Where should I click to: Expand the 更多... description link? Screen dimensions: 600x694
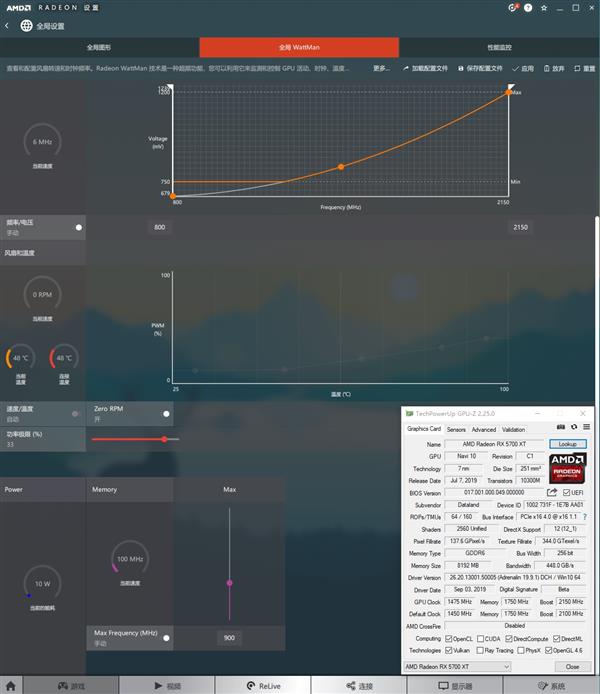tap(381, 69)
